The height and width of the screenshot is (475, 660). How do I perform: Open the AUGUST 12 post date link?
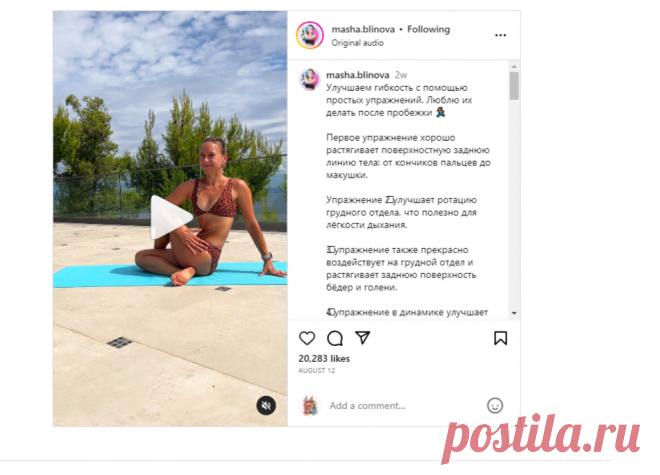pos(317,371)
